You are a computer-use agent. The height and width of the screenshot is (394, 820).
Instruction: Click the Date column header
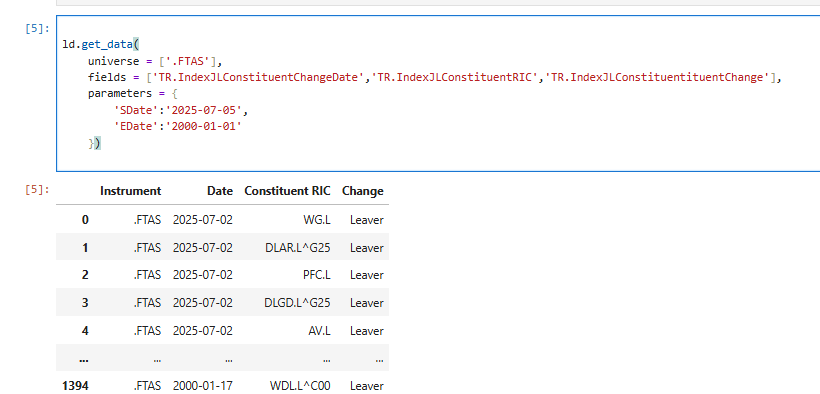[220, 191]
